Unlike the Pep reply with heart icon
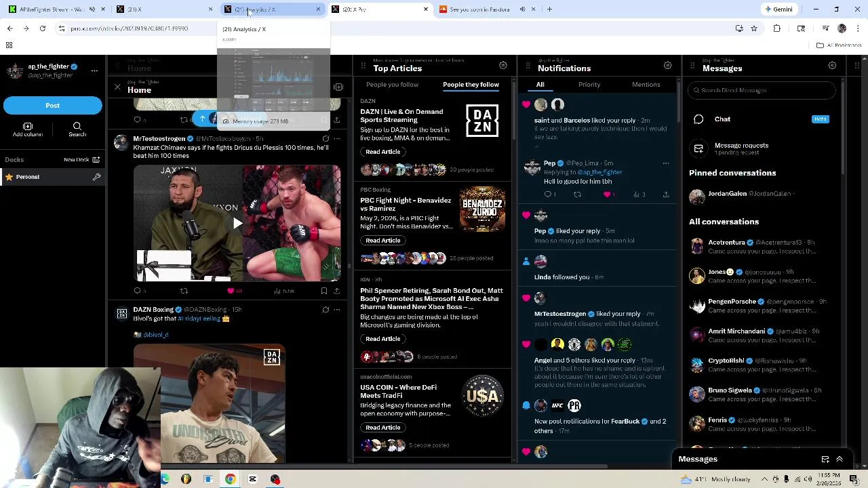868x488 pixels. click(608, 195)
